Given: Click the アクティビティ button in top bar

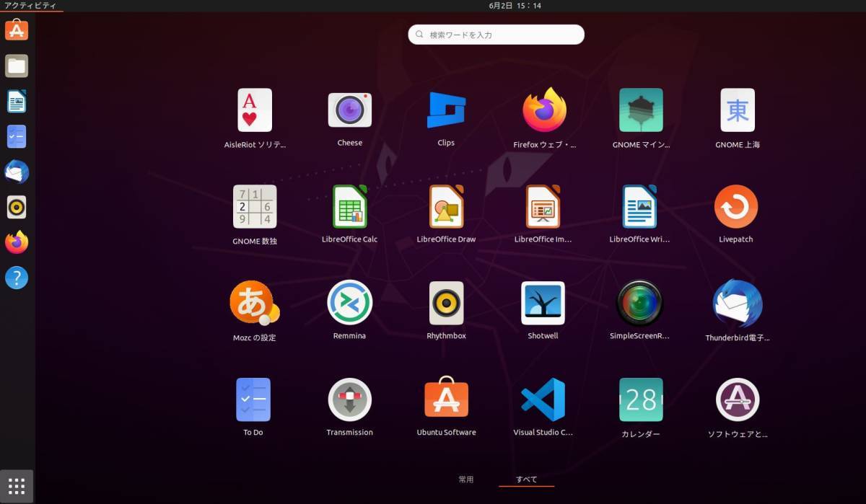Looking at the screenshot, I should point(30,5).
